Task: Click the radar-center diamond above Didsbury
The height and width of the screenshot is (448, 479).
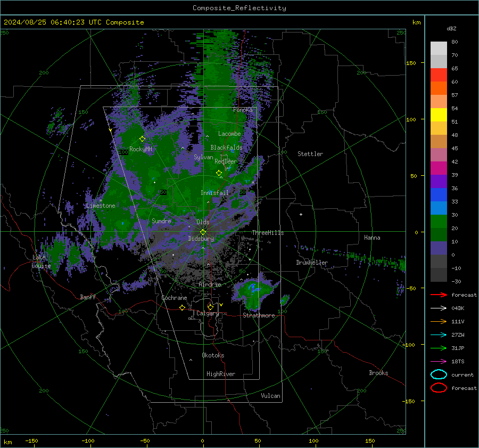Action: pyautogui.click(x=203, y=232)
